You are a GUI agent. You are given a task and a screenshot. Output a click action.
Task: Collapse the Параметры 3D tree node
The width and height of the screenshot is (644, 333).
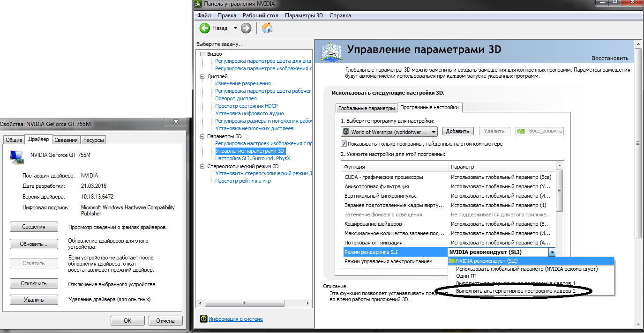tap(202, 136)
